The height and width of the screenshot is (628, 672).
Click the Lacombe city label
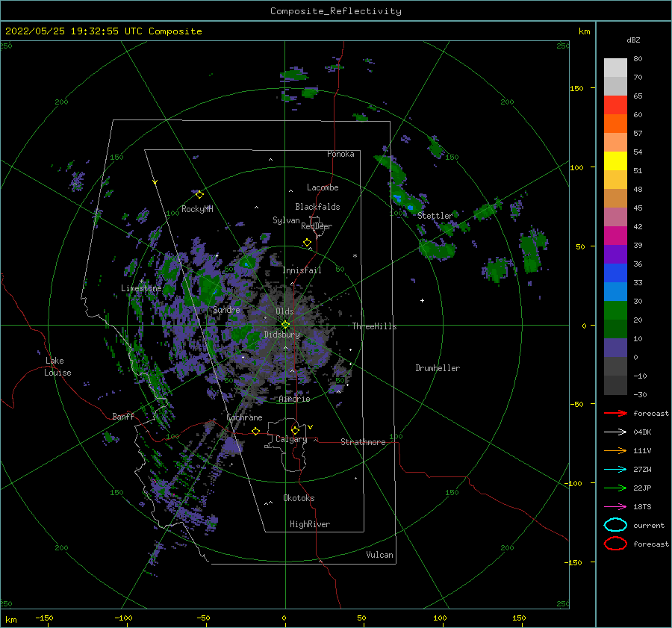[x=323, y=187]
